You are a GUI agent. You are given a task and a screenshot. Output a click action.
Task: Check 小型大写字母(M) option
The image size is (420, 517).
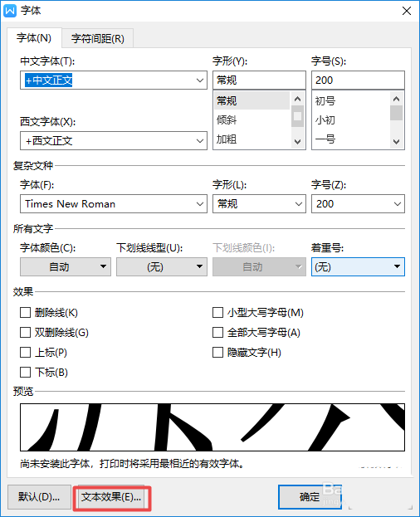pyautogui.click(x=217, y=313)
